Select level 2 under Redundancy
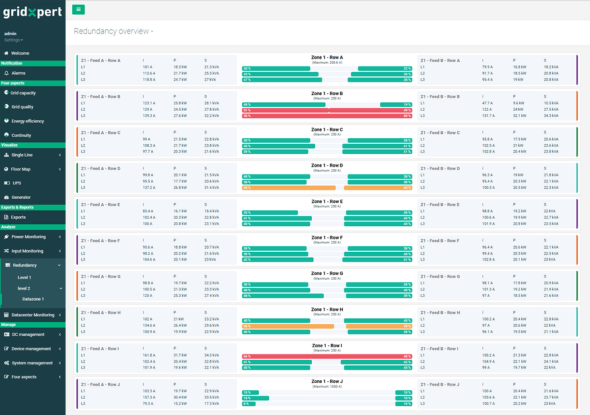 24,289
